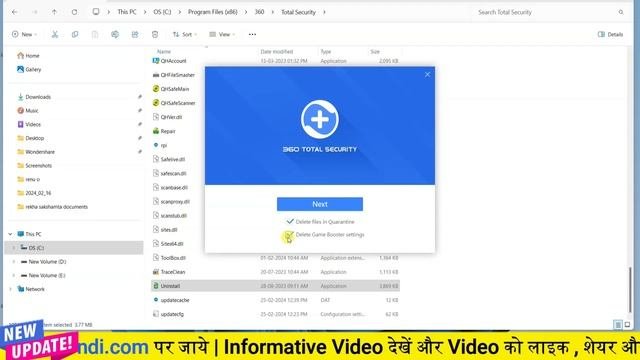Screen dimensions: 640x360
Task: Expand the Network tree node
Action: click(10, 289)
